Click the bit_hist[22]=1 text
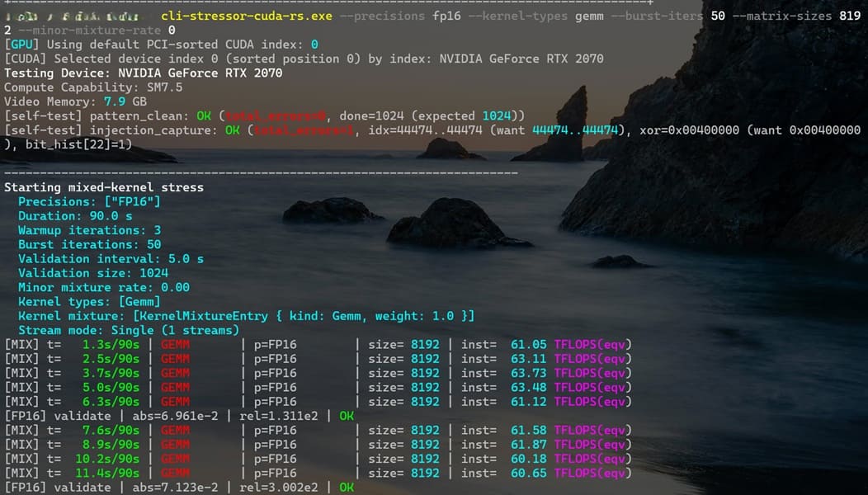 click(75, 145)
